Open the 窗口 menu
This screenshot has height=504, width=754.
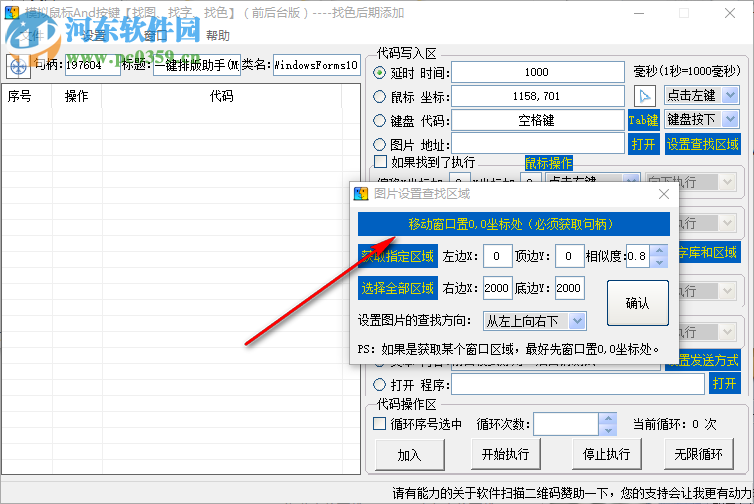(155, 36)
